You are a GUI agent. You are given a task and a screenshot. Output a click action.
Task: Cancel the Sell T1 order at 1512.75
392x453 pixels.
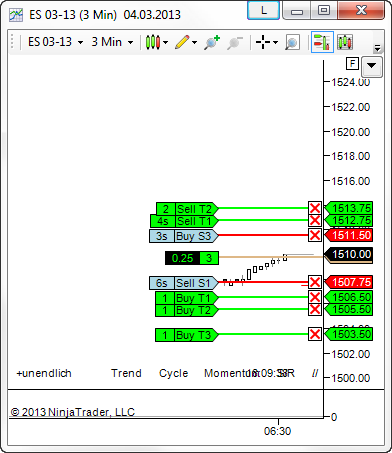click(315, 220)
